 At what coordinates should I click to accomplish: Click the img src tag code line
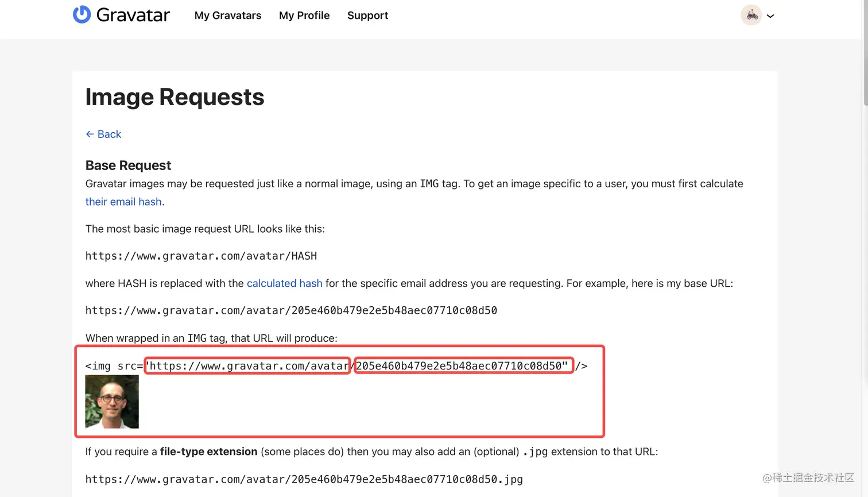click(x=336, y=366)
